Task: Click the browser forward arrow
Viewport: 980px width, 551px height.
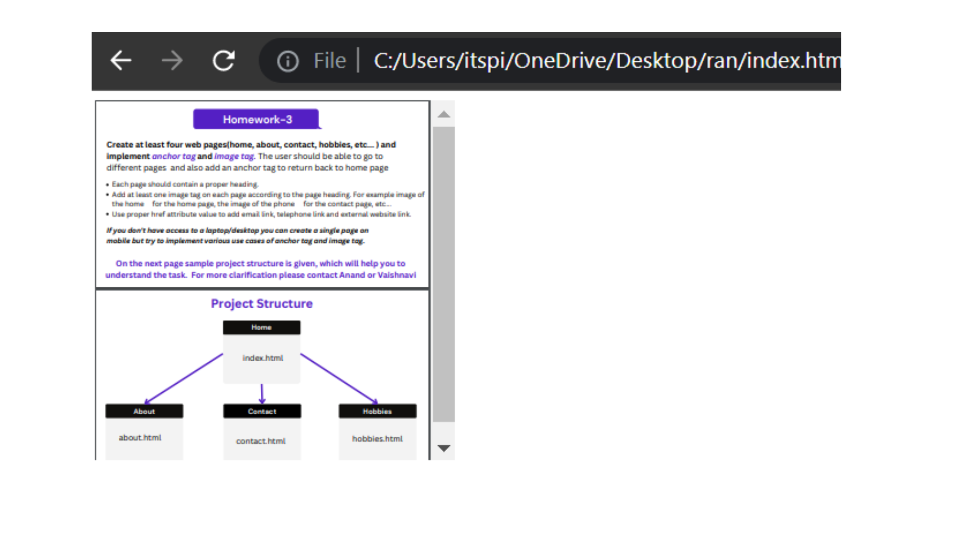Action: (172, 61)
